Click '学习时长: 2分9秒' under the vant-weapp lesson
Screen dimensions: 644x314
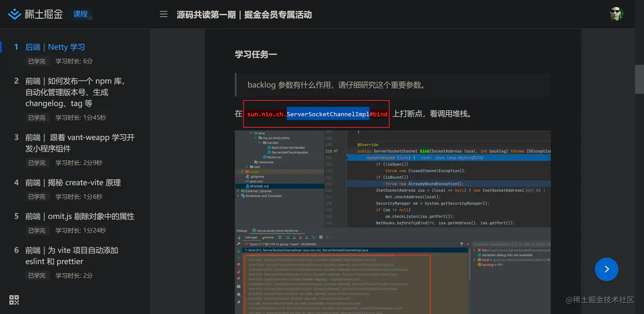(79, 163)
